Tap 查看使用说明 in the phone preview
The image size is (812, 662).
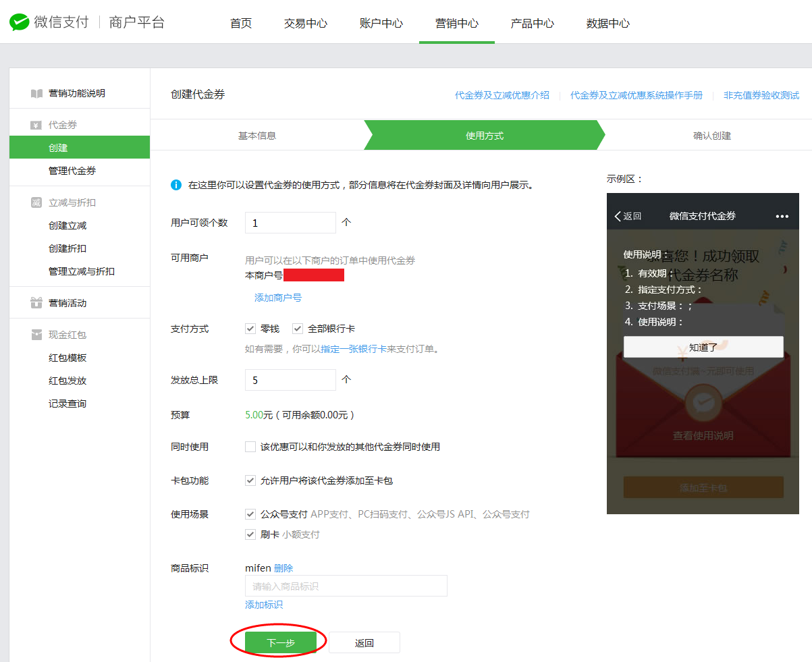coord(703,436)
